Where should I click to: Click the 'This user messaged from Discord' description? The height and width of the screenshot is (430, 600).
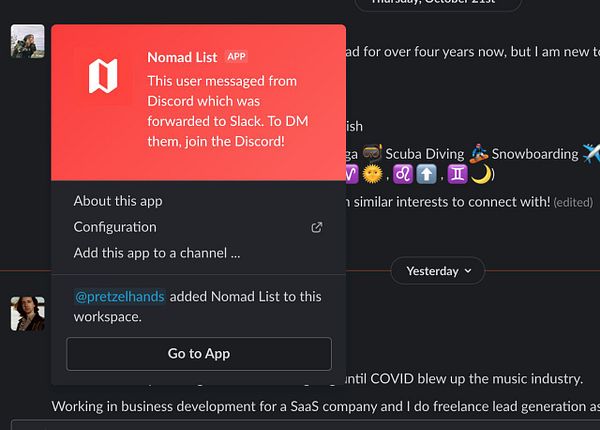(228, 111)
